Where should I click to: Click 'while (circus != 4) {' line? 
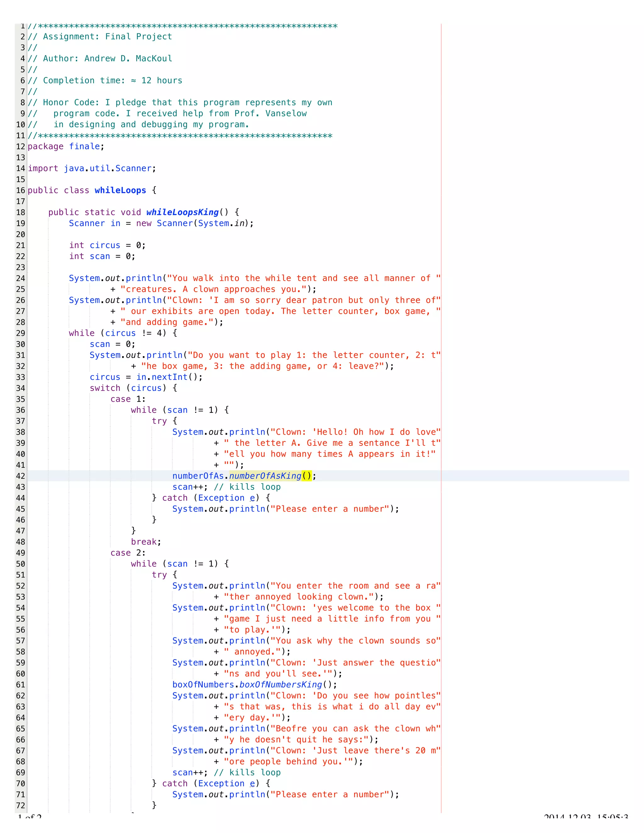pos(123,333)
